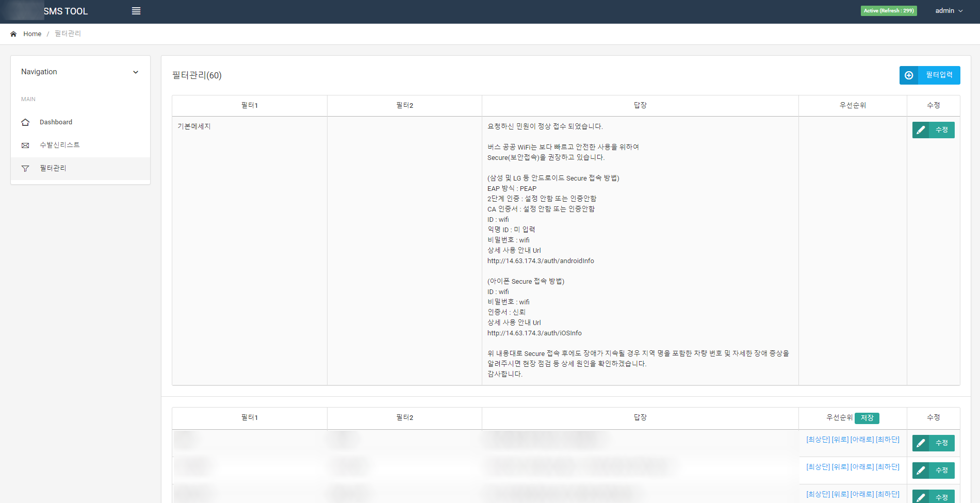Click the home icon in breadcrumb
Image resolution: width=980 pixels, height=503 pixels.
[13, 34]
